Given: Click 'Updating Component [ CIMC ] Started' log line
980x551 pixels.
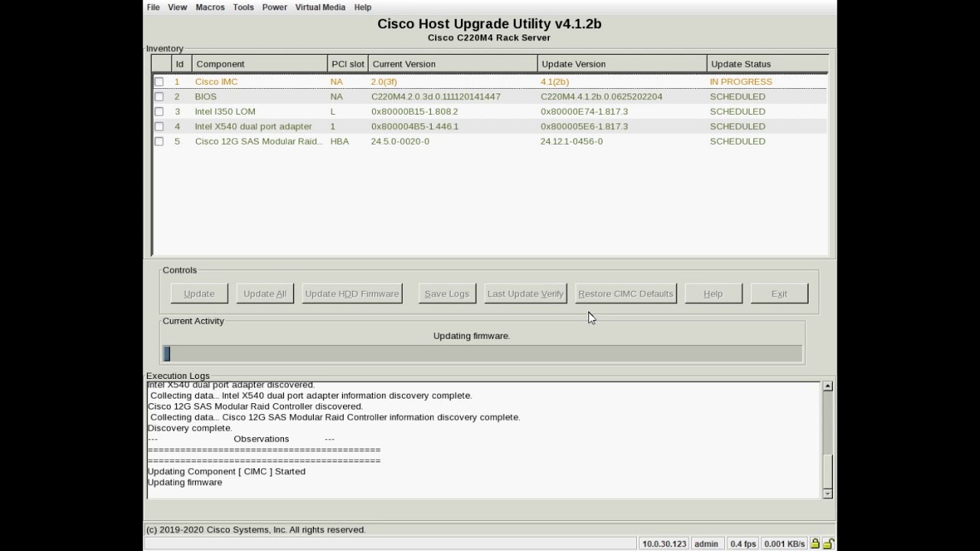Looking at the screenshot, I should (226, 471).
